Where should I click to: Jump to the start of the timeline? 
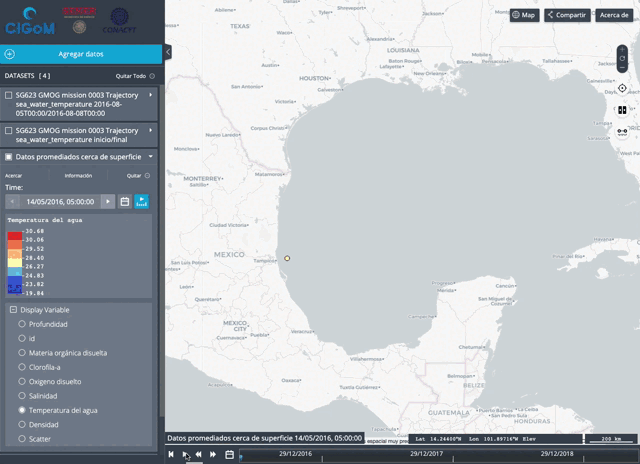tap(171, 454)
